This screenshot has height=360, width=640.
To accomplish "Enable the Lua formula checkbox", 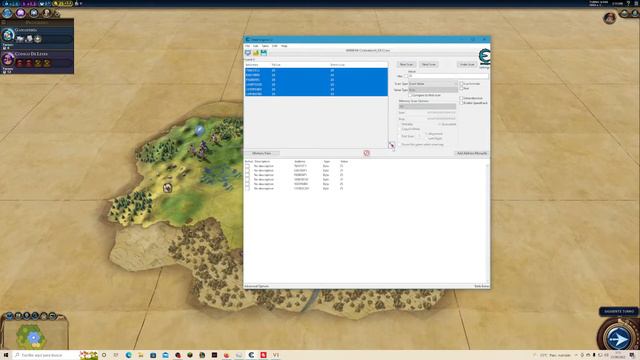I will (461, 84).
